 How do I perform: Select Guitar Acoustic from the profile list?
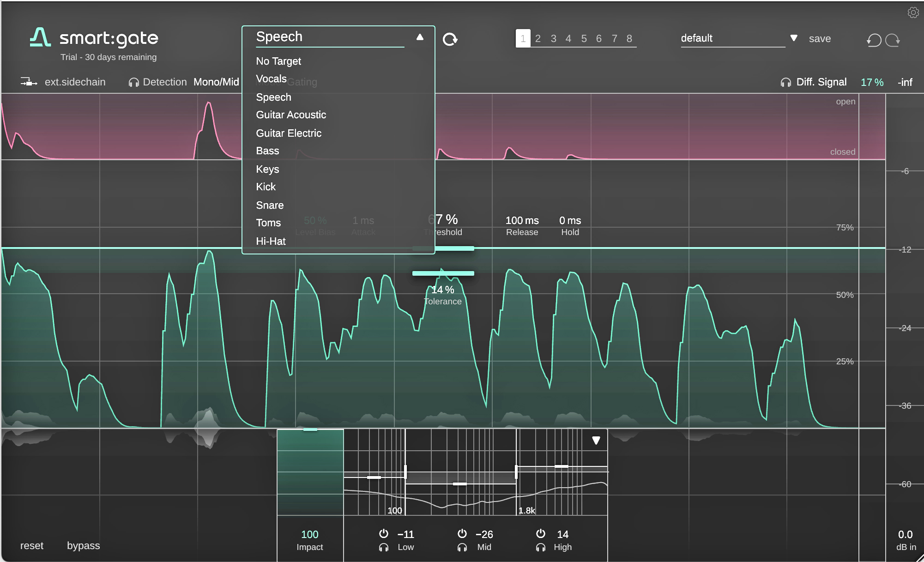tap(291, 115)
